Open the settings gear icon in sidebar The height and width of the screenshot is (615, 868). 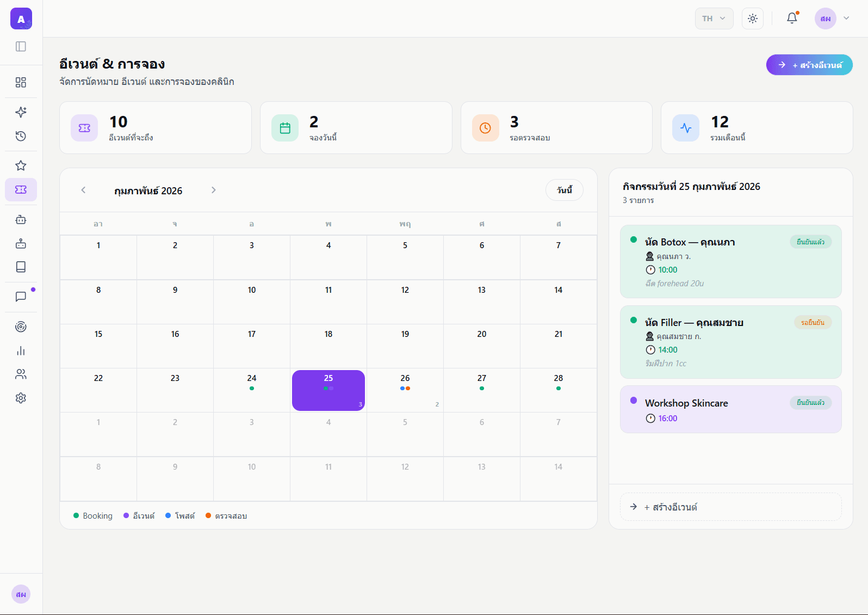pos(21,398)
